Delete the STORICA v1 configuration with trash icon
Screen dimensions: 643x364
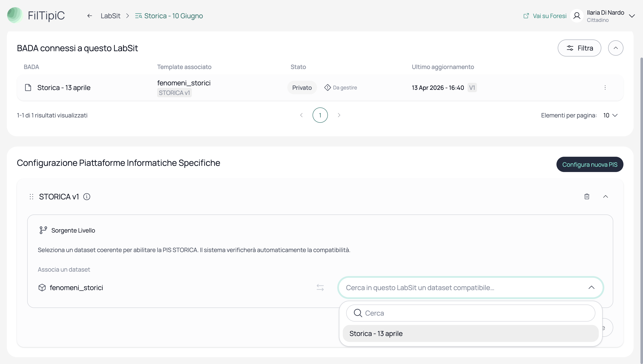point(587,196)
